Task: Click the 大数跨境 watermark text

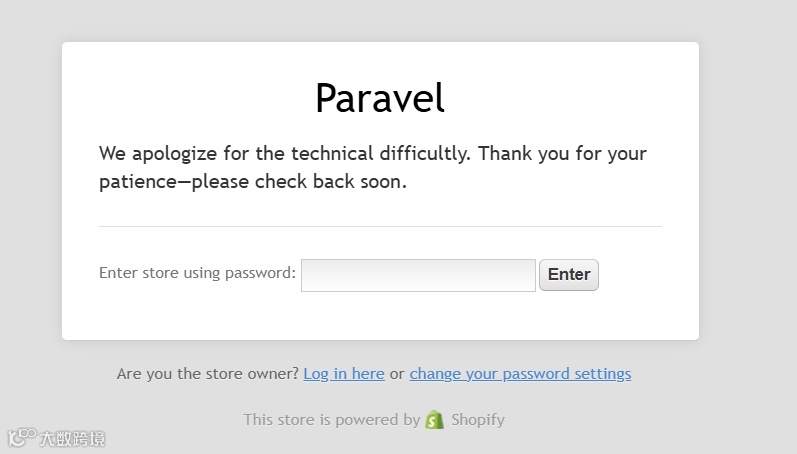Action: point(72,439)
